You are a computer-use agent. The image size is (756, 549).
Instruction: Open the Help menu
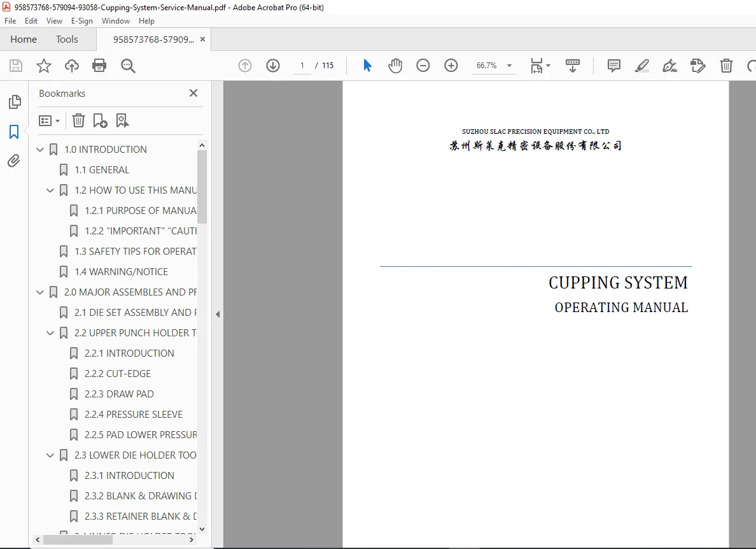pos(146,21)
